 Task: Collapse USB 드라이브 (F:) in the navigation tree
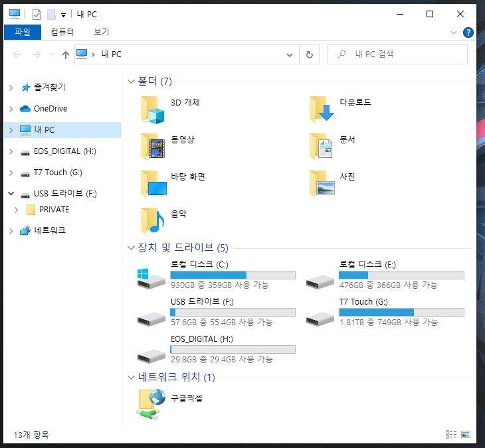point(11,194)
